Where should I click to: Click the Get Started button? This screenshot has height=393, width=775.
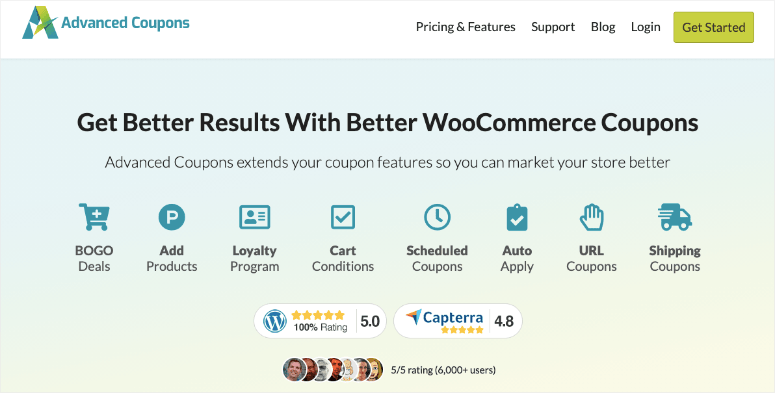714,27
